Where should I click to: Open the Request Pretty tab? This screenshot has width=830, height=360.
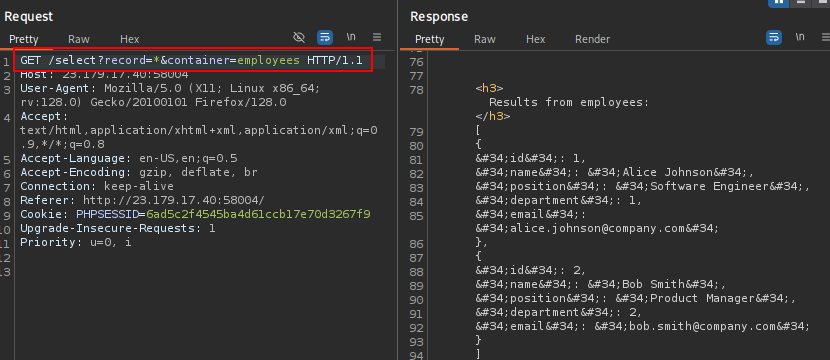(x=24, y=39)
